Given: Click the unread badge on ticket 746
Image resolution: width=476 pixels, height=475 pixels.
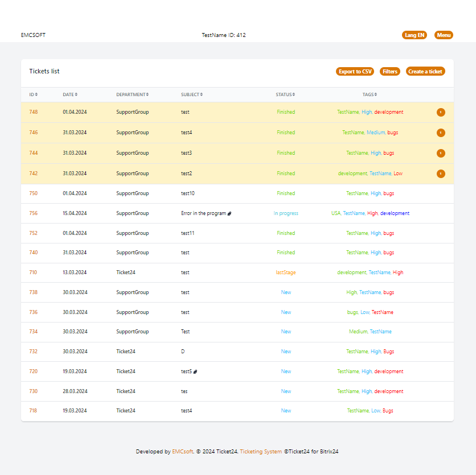Looking at the screenshot, I should tap(441, 133).
